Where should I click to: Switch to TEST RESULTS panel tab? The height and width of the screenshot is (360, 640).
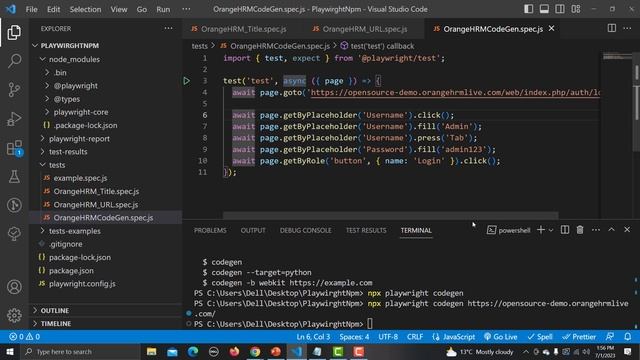366,230
